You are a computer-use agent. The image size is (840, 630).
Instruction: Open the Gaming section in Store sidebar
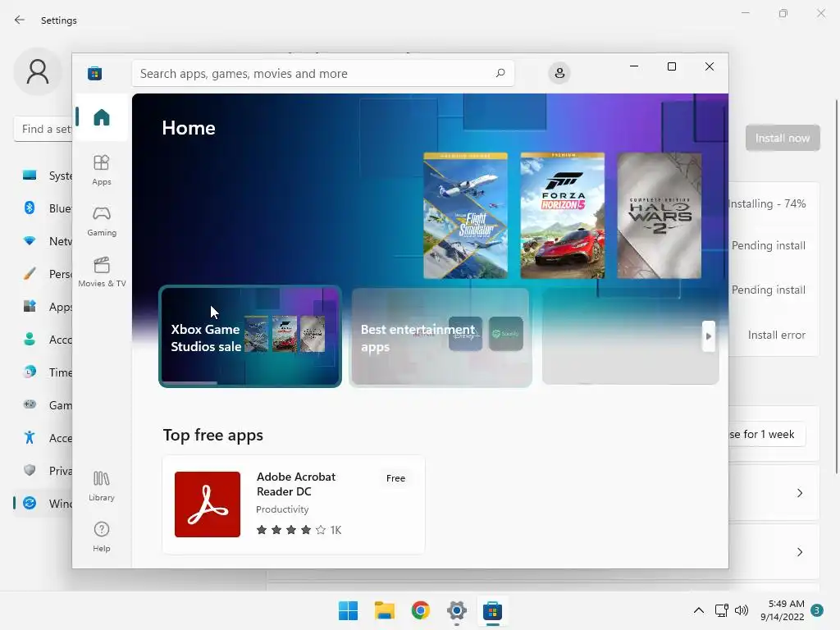click(101, 221)
